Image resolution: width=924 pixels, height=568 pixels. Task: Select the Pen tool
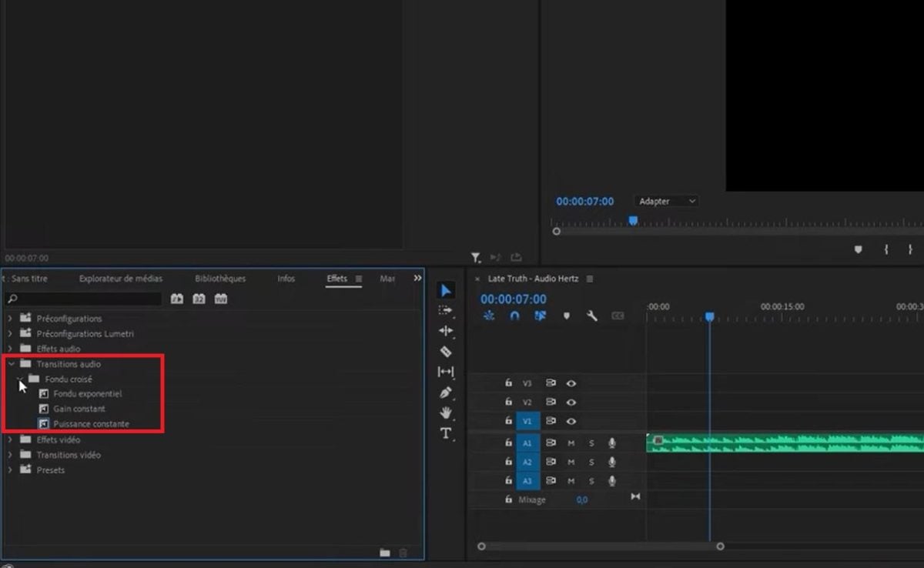pyautogui.click(x=446, y=393)
